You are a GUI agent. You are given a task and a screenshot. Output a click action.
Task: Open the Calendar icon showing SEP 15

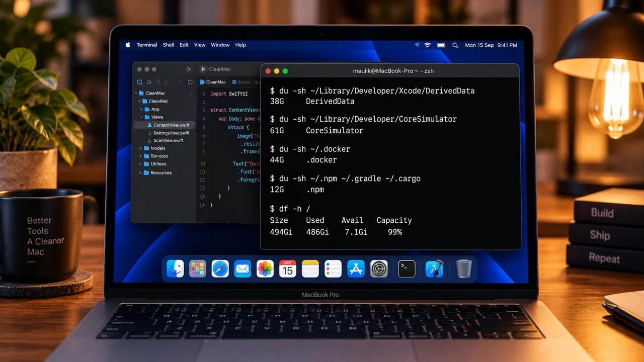(x=287, y=269)
